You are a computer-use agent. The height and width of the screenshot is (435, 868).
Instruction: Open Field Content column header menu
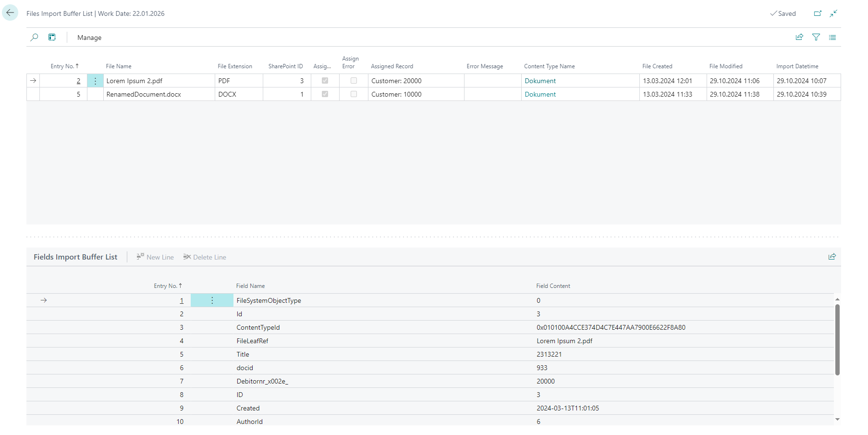553,286
